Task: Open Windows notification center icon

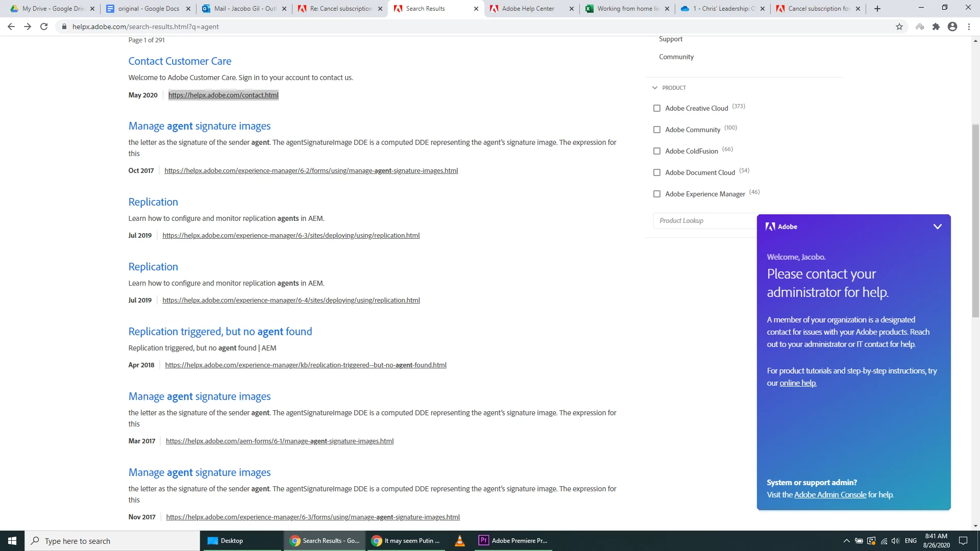Action: 963,541
